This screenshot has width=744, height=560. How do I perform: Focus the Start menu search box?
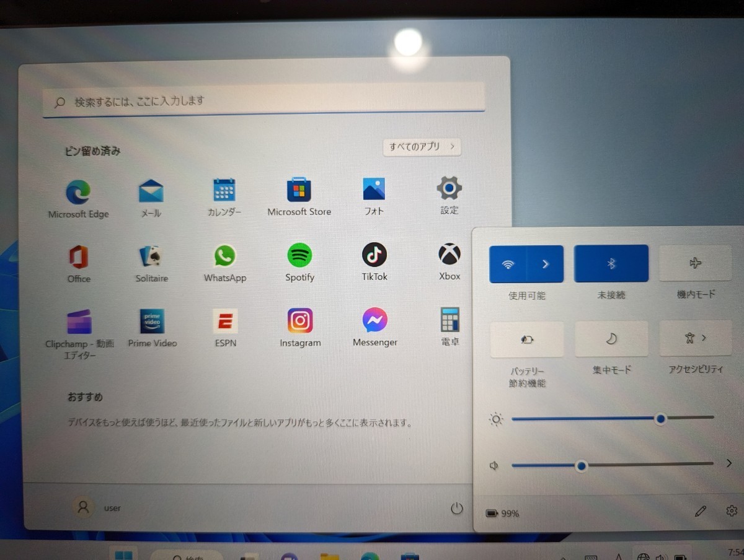click(x=263, y=101)
